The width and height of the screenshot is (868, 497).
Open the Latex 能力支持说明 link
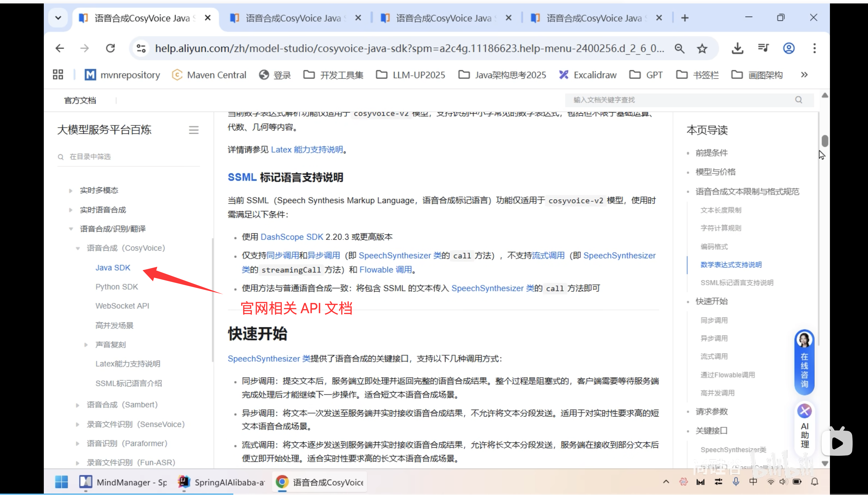click(x=307, y=149)
